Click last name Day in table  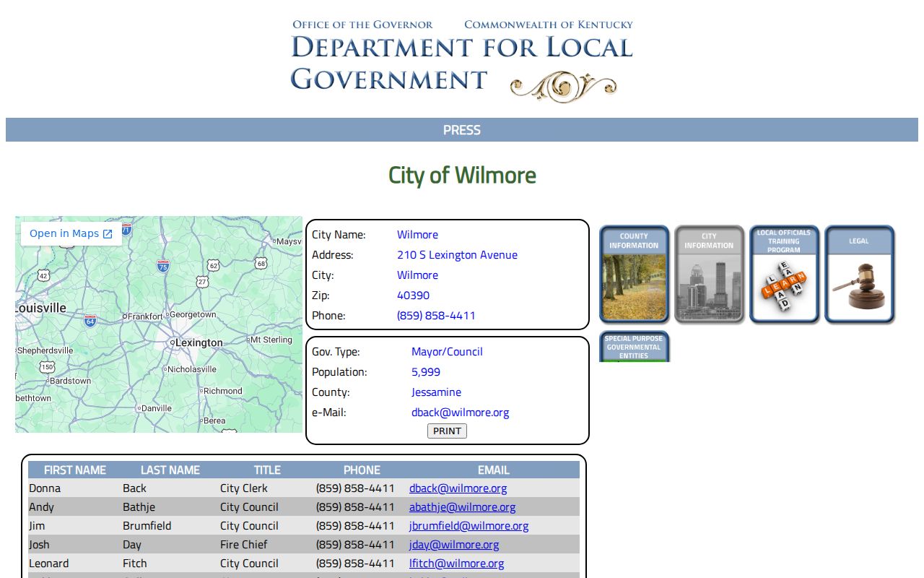[132, 545]
